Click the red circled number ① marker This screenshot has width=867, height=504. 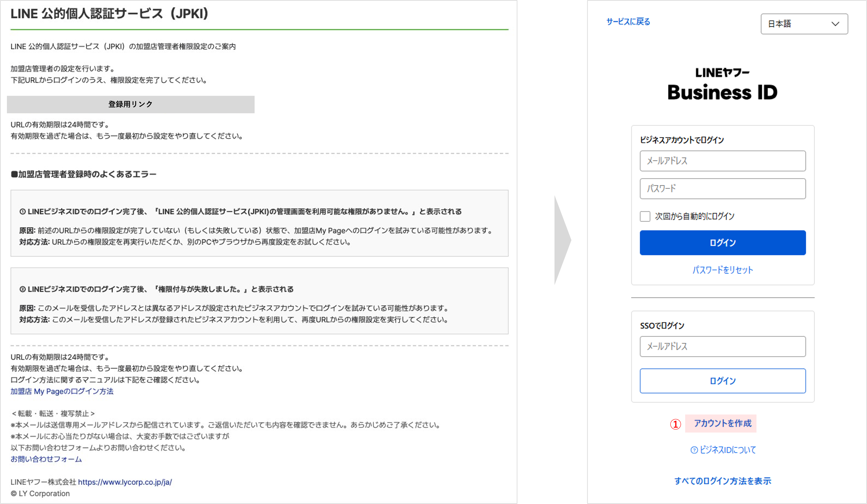coord(675,424)
